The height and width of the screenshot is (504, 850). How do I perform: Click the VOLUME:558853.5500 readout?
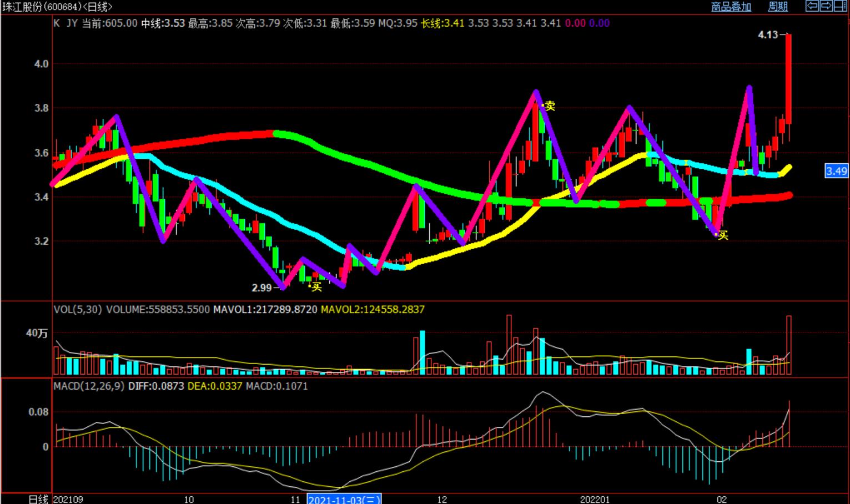(x=158, y=309)
